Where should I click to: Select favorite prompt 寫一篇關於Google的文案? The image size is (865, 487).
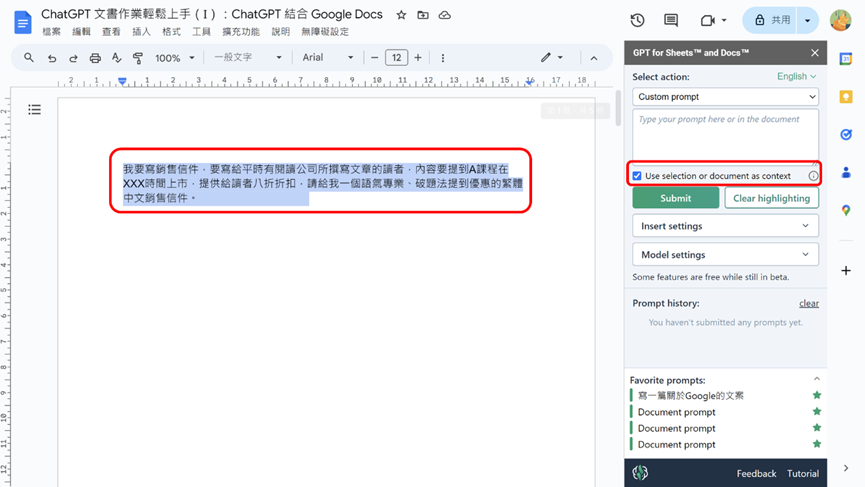(691, 395)
